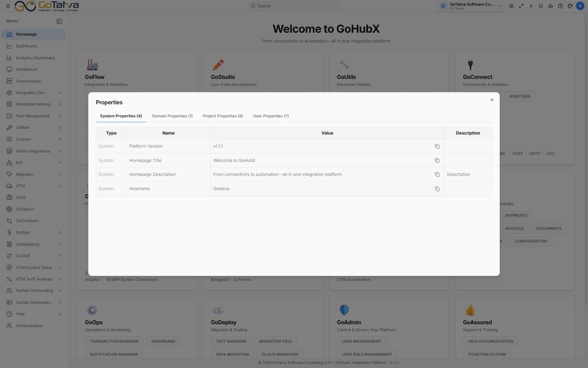Open the settings sliders icon in the top bar
Viewport: 588px width, 368px height.
511,6
